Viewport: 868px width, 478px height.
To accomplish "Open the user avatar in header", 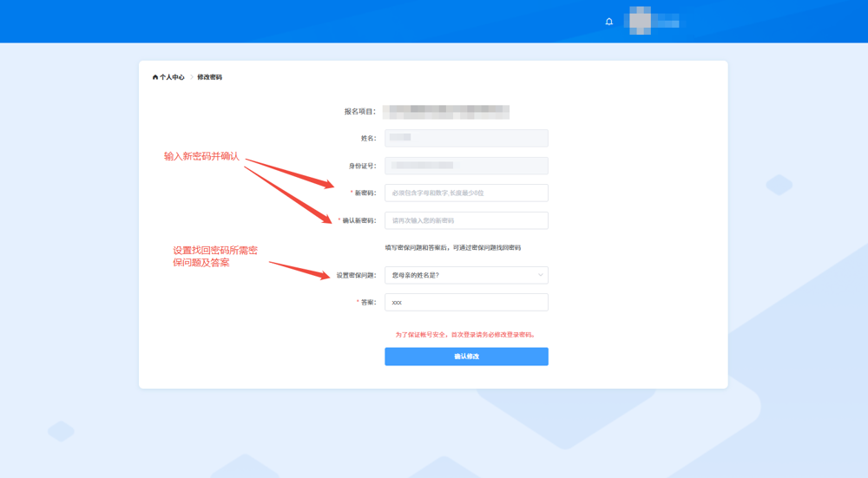I will coord(640,21).
